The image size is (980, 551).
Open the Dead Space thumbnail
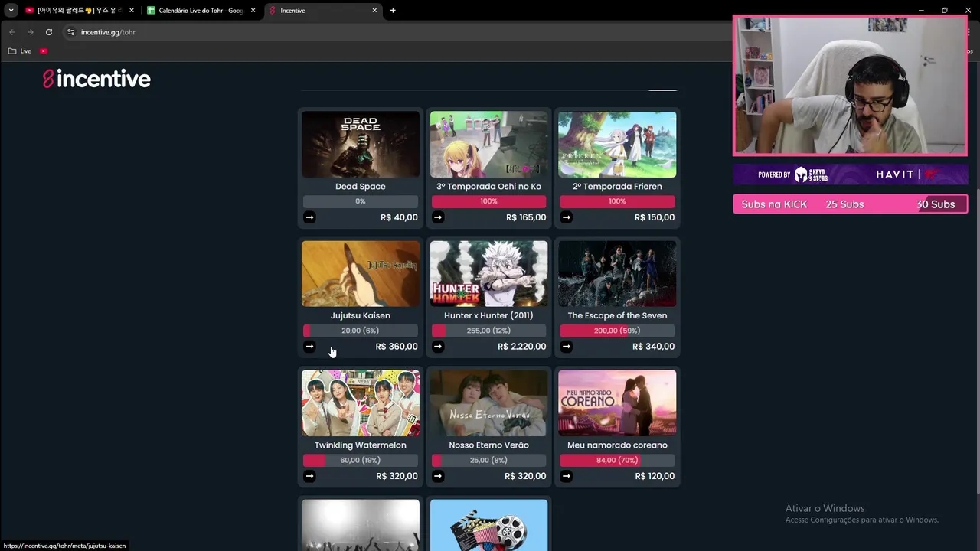click(x=361, y=145)
